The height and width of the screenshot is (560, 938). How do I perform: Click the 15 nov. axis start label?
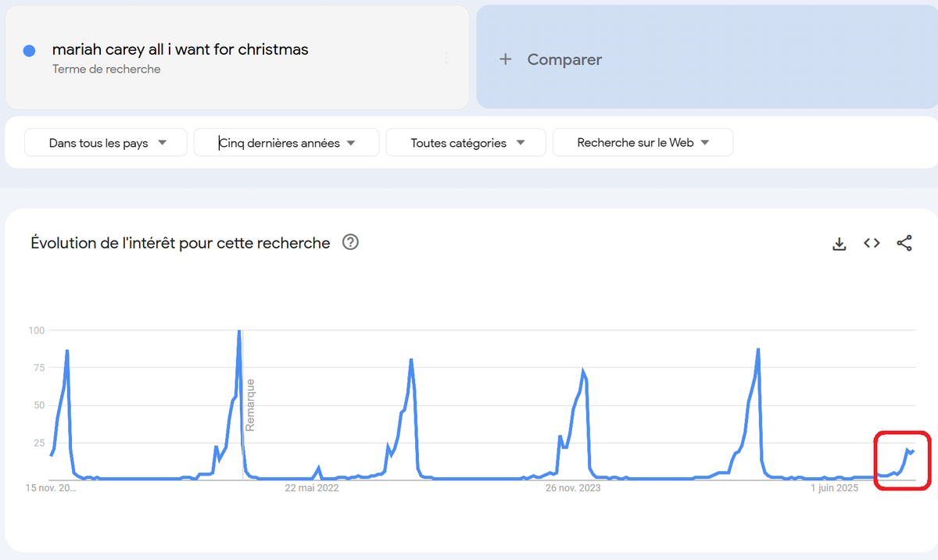tap(52, 488)
